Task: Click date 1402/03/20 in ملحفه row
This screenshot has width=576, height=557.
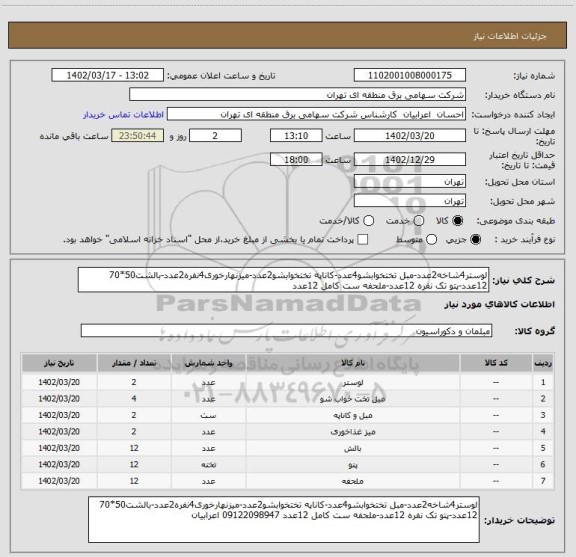Action: (x=59, y=481)
